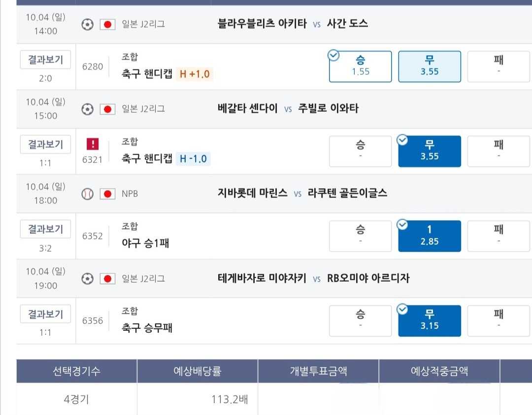532x415 pixels.
Task: Click soccer ball icon for Sendai match
Action: (x=87, y=109)
